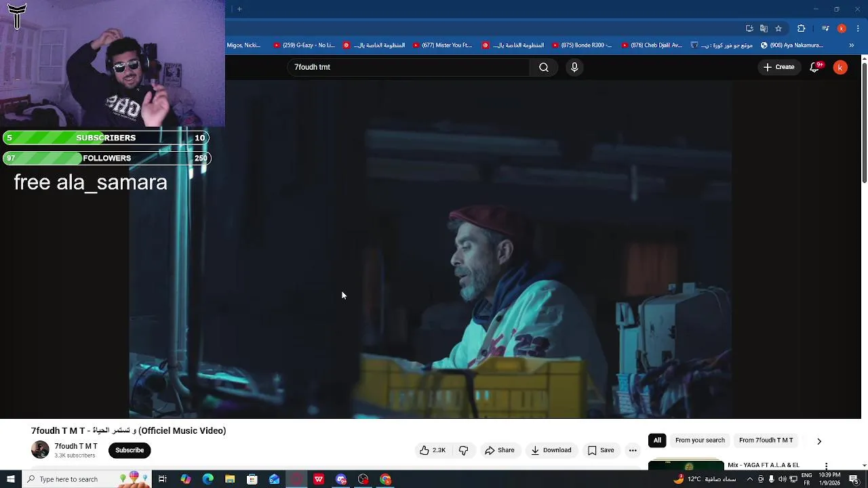Select the From 7foudh T M T chip
This screenshot has width=868, height=488.
[x=766, y=441]
